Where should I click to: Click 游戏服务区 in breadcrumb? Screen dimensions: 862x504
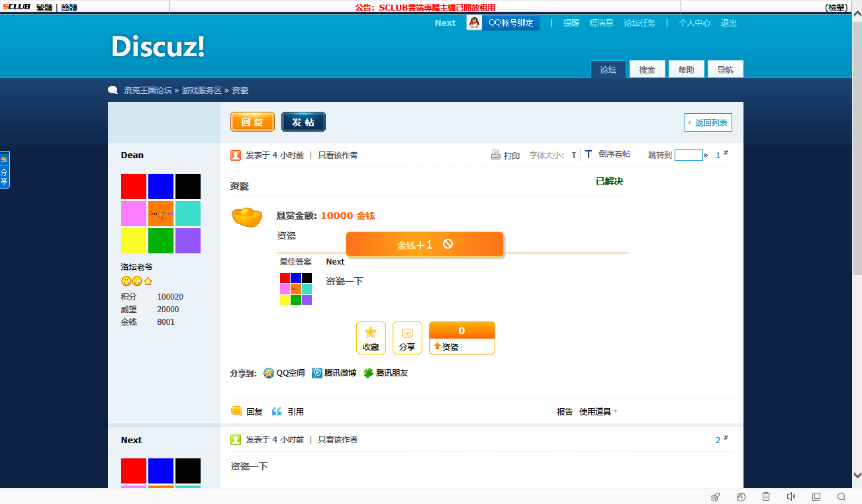click(202, 90)
